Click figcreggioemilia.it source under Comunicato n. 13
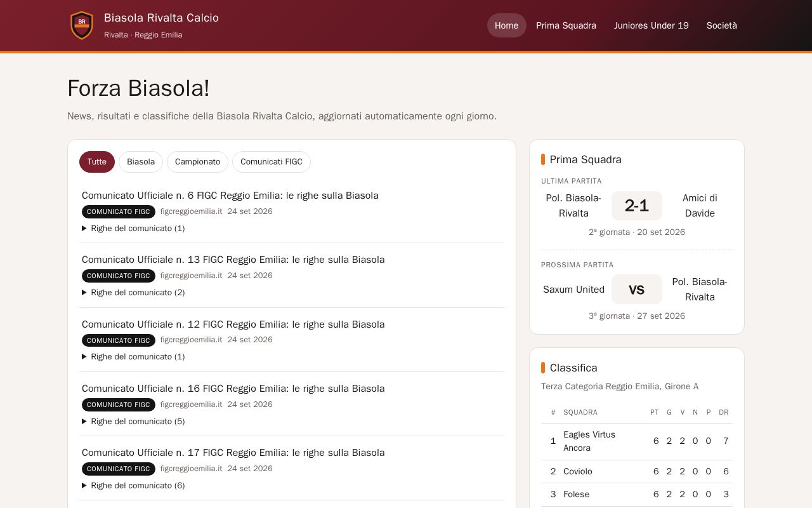Viewport: 812px width, 508px height. tap(191, 276)
